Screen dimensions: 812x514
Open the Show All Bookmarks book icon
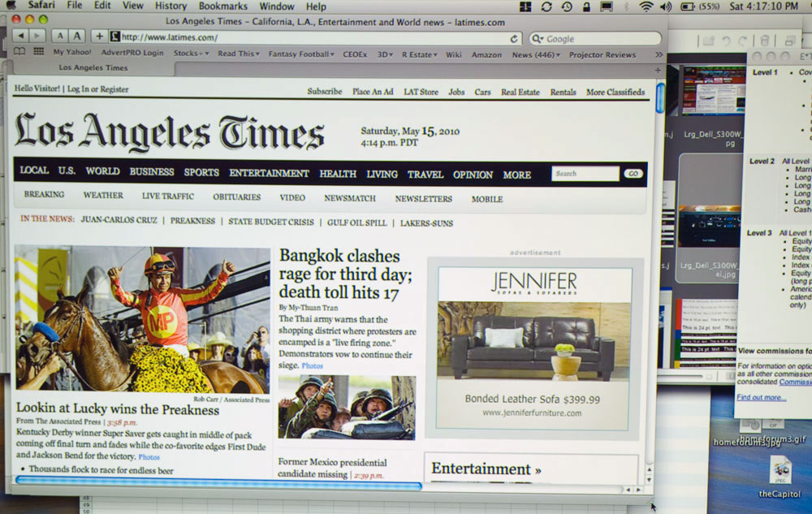[19, 51]
